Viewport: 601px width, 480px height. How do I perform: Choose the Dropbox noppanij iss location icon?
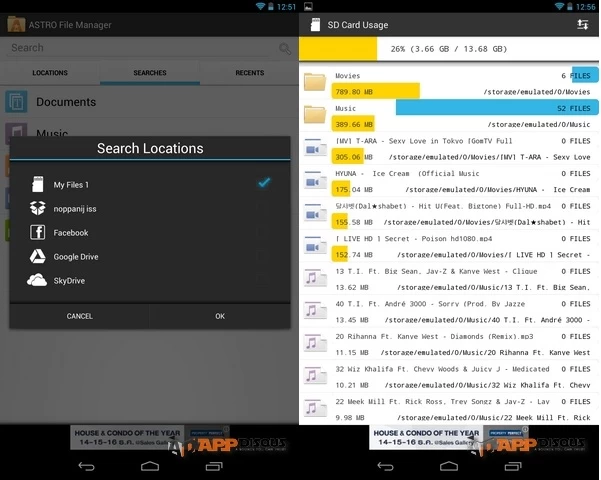click(x=38, y=208)
